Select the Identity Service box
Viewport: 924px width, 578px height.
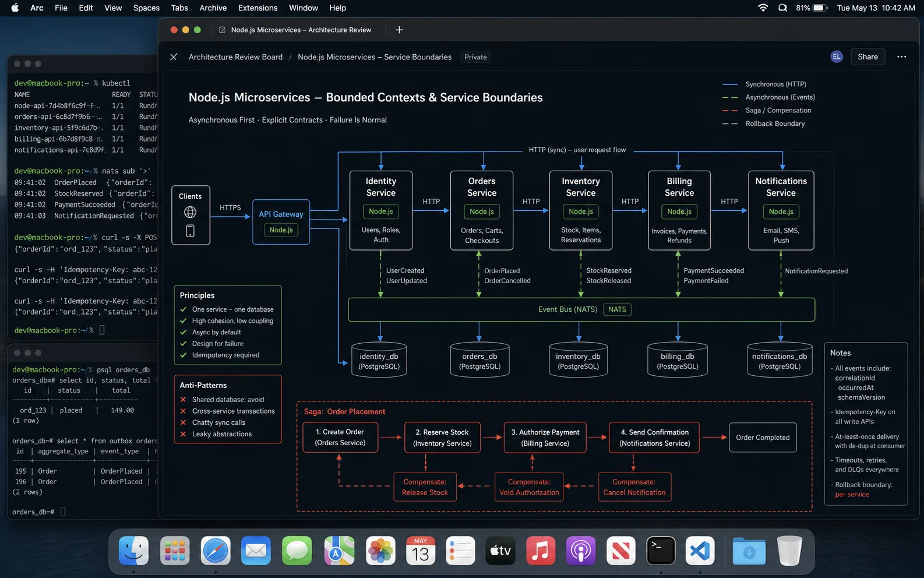click(x=381, y=210)
